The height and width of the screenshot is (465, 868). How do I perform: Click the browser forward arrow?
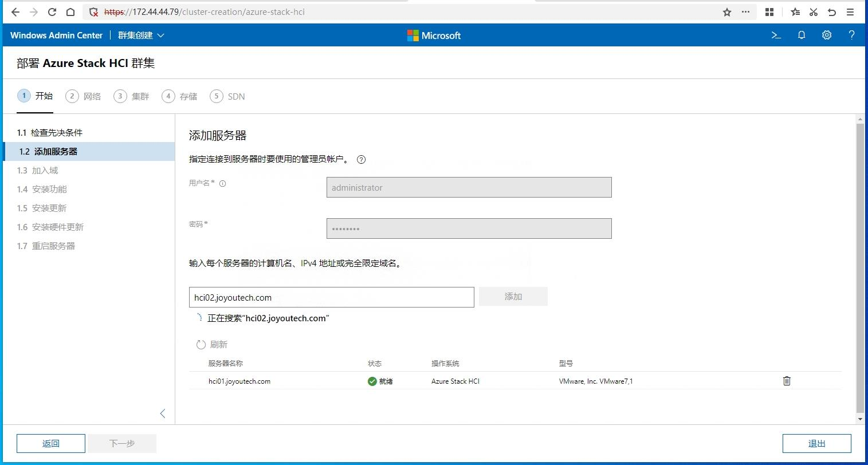tap(34, 12)
